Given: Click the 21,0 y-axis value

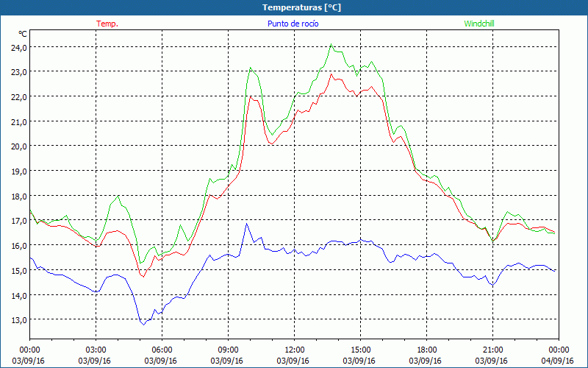Looking at the screenshot, I should 19,121.
